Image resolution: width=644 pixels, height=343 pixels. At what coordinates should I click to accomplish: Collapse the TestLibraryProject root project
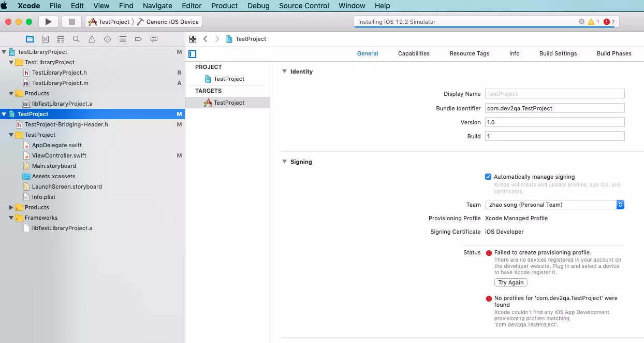point(4,52)
